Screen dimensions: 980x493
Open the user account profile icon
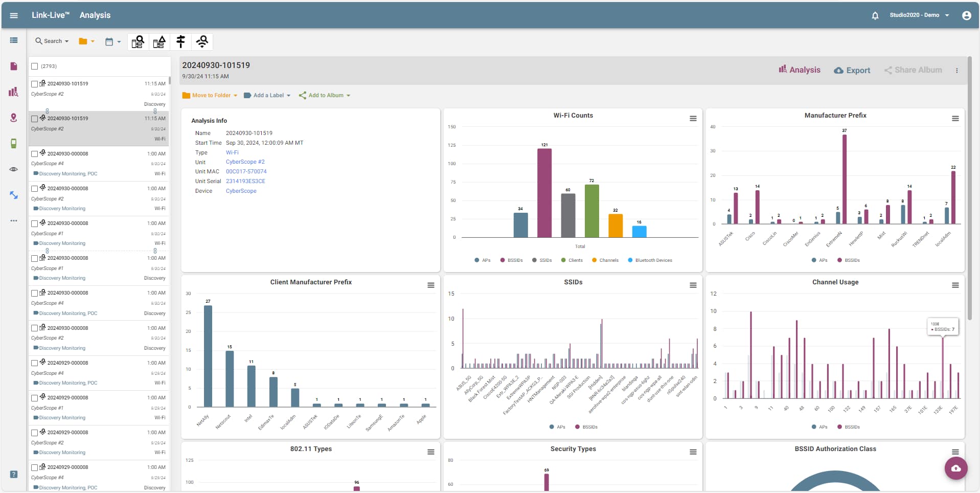[x=966, y=15]
